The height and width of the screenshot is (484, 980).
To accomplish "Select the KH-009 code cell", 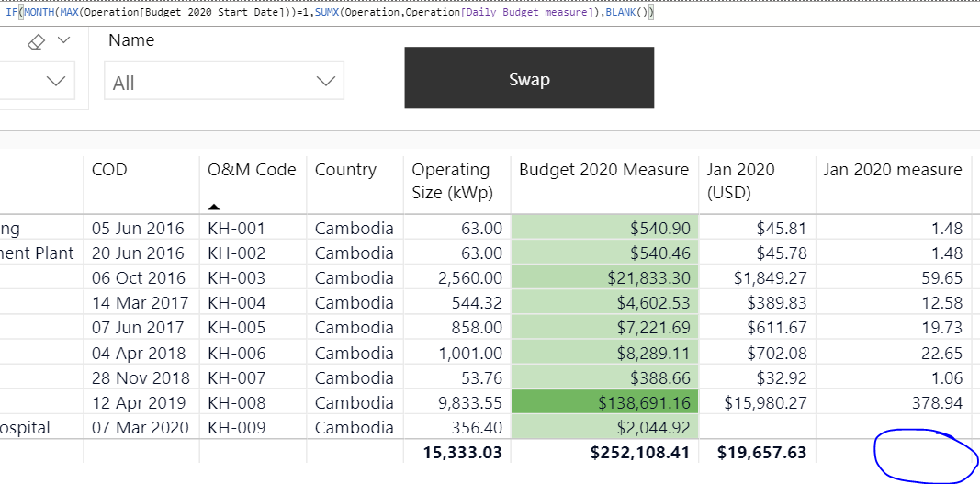I will (236, 428).
